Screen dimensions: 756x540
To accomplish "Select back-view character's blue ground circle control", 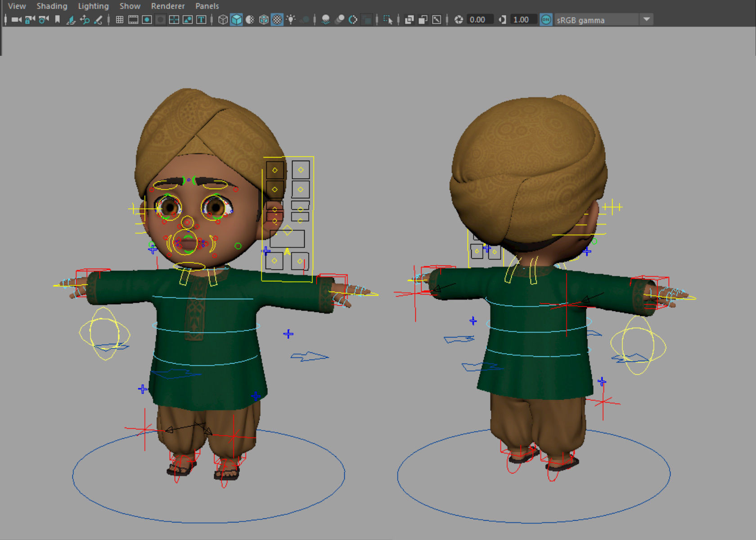I will 534,523.
